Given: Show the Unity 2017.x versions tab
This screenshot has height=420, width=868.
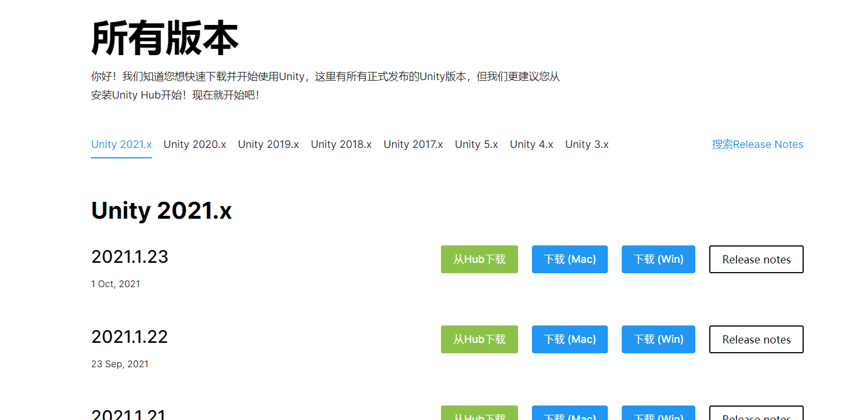Looking at the screenshot, I should (x=413, y=144).
